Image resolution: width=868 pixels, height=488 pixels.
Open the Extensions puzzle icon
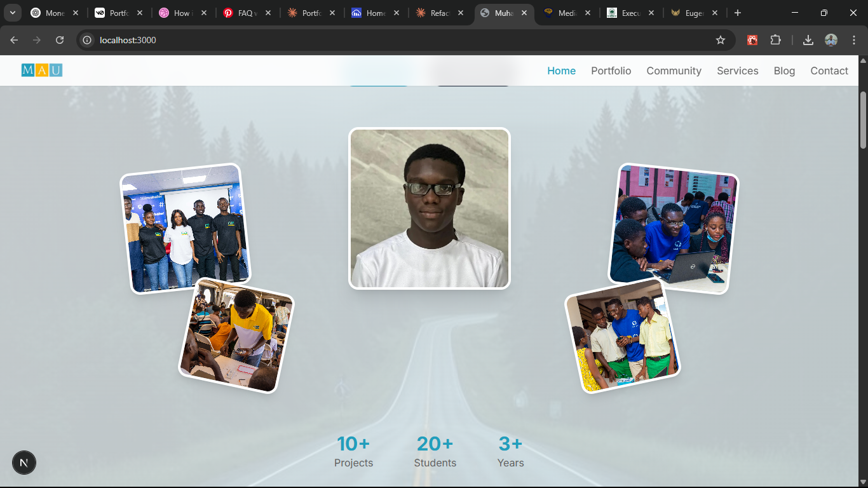click(775, 39)
